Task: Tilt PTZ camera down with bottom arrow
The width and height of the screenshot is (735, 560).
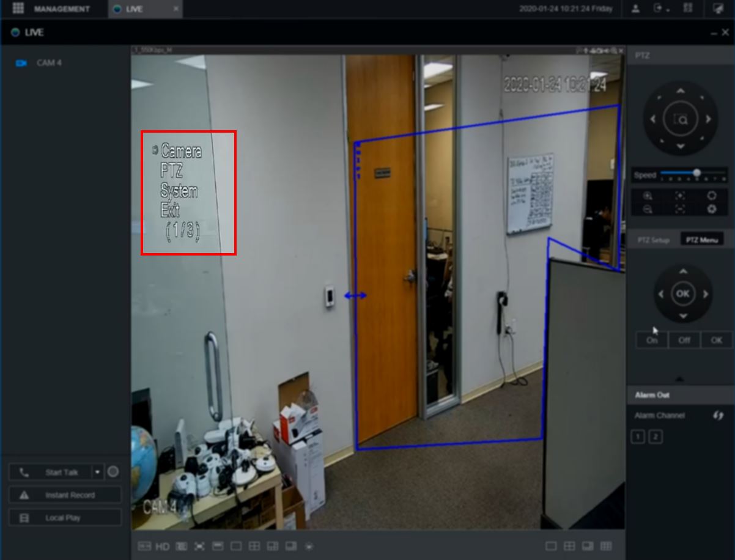Action: click(681, 147)
